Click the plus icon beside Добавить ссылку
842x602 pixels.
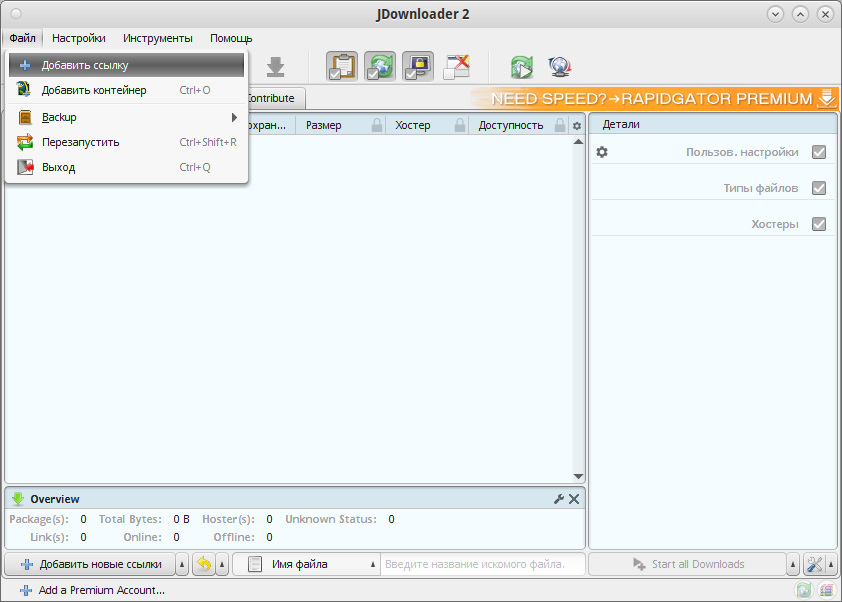(25, 66)
